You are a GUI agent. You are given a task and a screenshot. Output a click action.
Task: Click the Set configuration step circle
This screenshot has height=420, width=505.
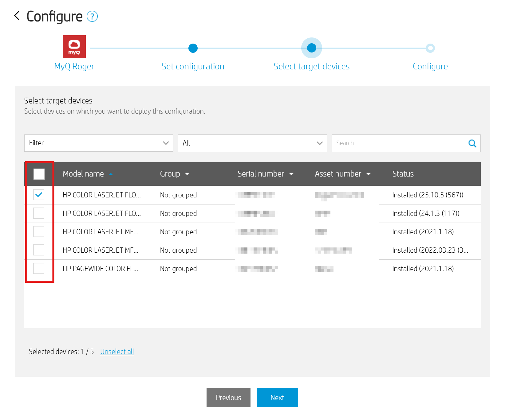(193, 48)
